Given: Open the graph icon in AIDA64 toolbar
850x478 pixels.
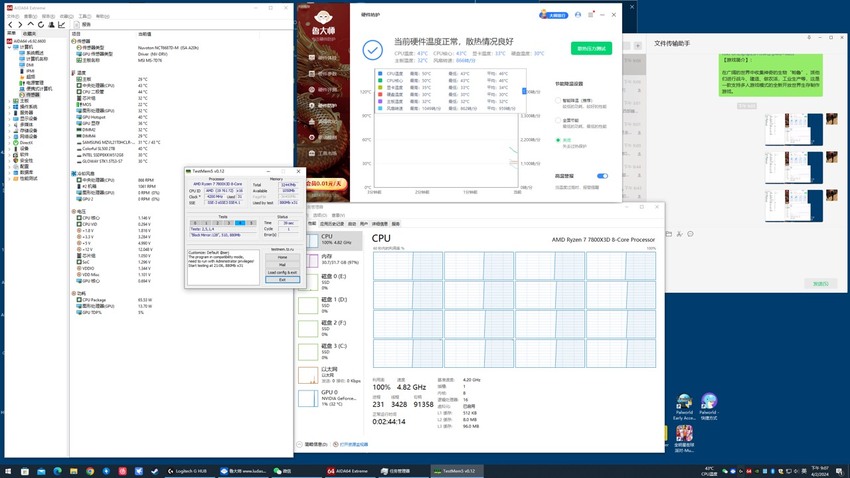Looking at the screenshot, I should 61,24.
